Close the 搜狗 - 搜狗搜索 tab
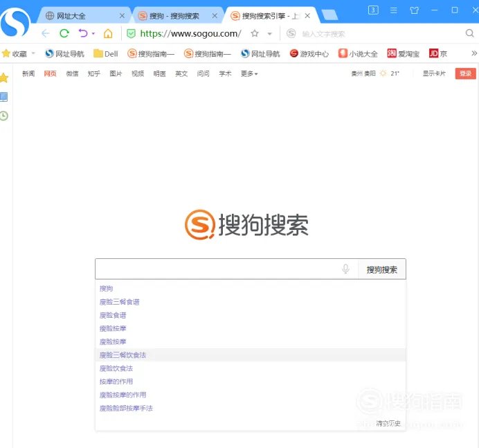Image resolution: width=479 pixels, height=448 pixels. coord(215,16)
